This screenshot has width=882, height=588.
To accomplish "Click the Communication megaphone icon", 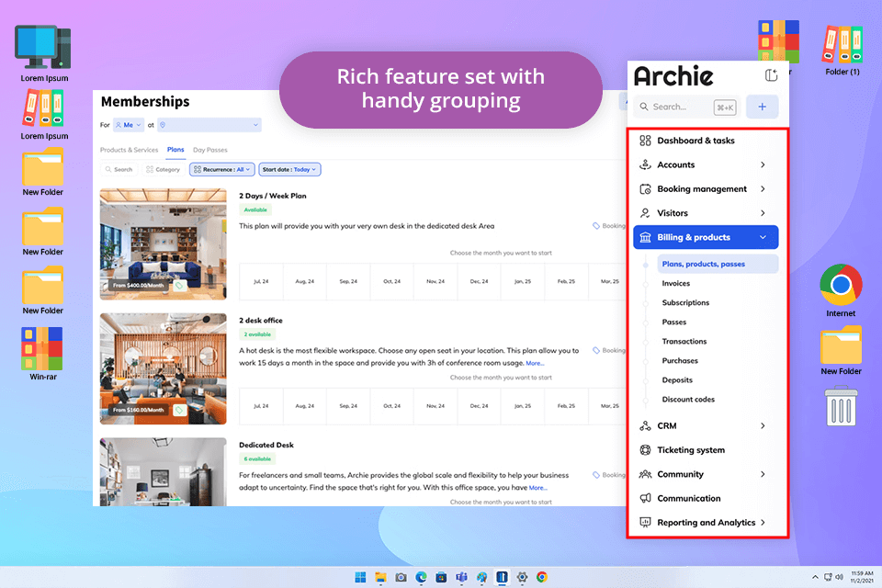I will pos(645,499).
